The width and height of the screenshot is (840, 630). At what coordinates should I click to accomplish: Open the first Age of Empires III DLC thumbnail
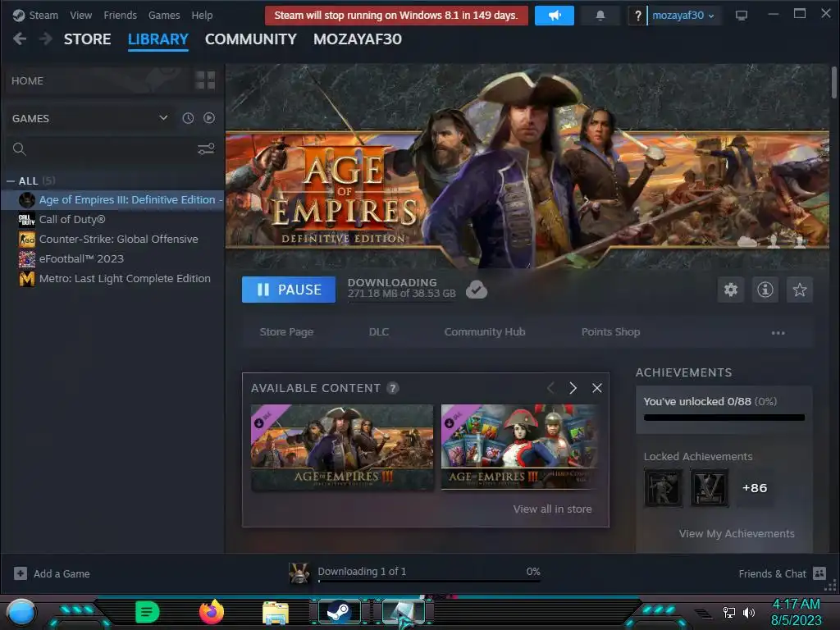tap(342, 447)
